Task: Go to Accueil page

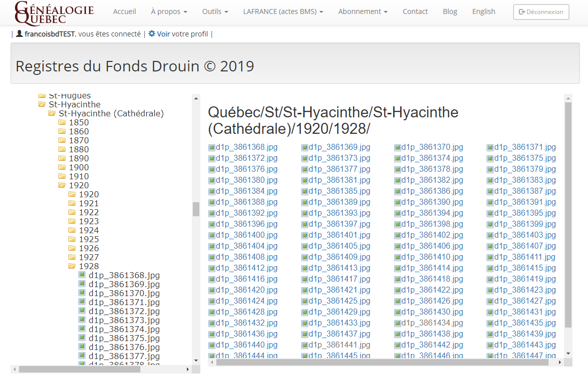Action: pyautogui.click(x=124, y=11)
